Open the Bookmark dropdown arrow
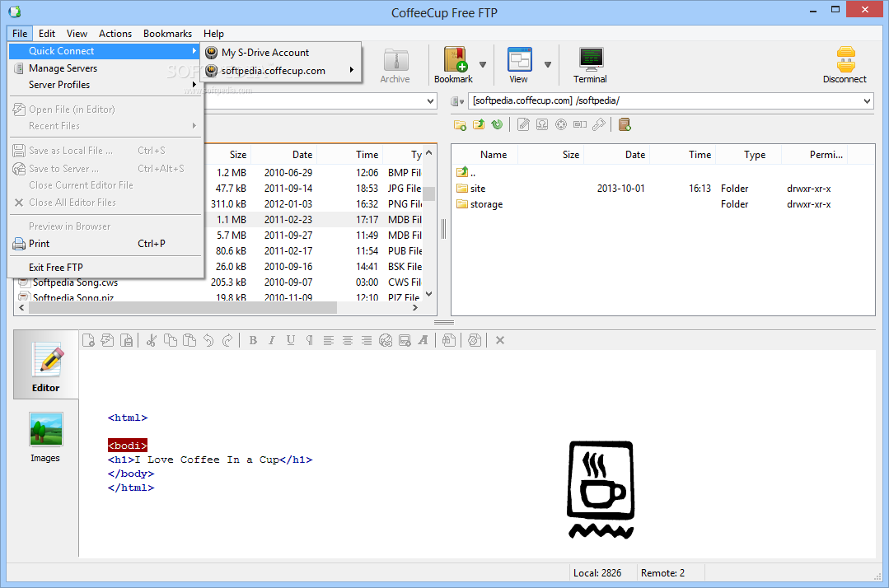 click(x=483, y=64)
